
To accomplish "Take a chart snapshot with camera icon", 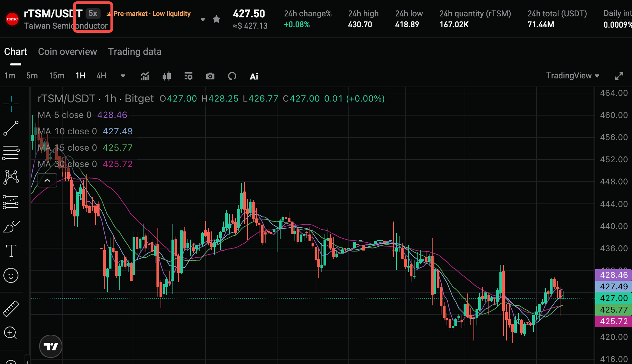I will click(210, 76).
